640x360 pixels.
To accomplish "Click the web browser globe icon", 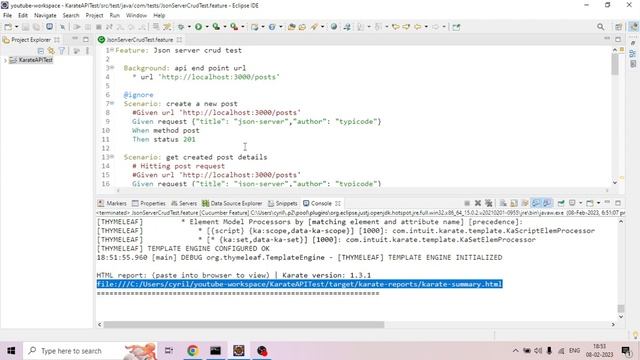I will pyautogui.click(x=334, y=27).
